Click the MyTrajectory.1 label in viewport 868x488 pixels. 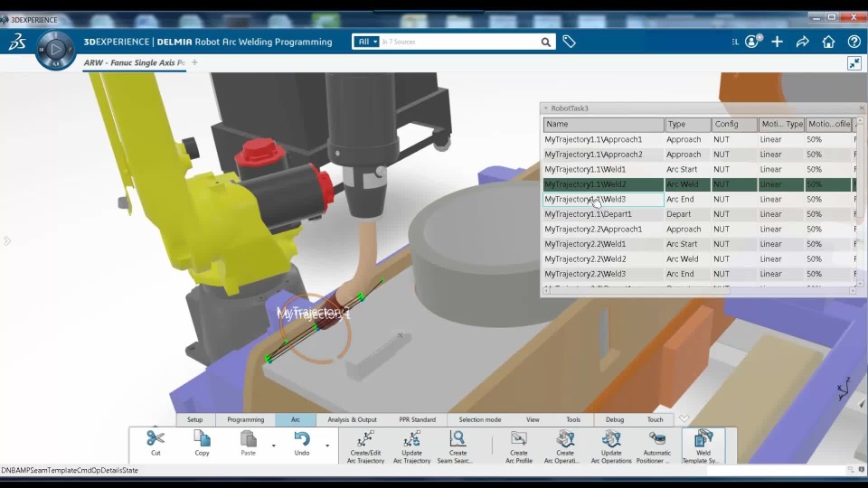click(x=314, y=314)
